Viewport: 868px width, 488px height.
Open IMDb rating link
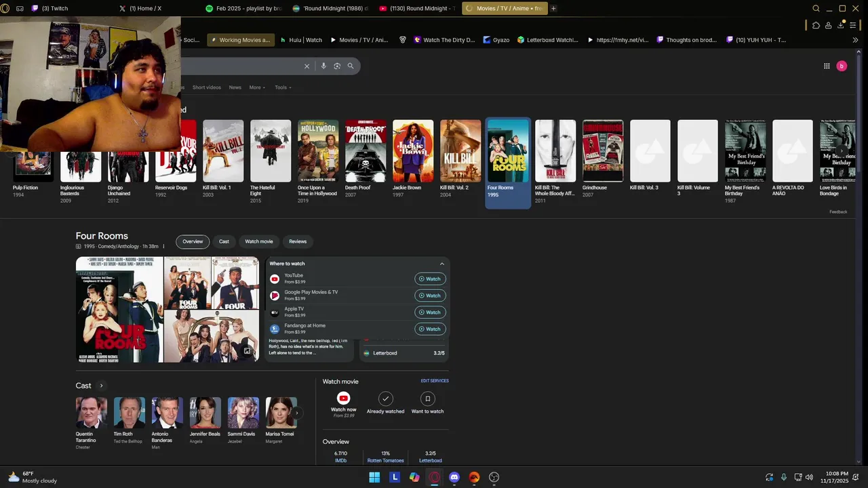click(340, 461)
